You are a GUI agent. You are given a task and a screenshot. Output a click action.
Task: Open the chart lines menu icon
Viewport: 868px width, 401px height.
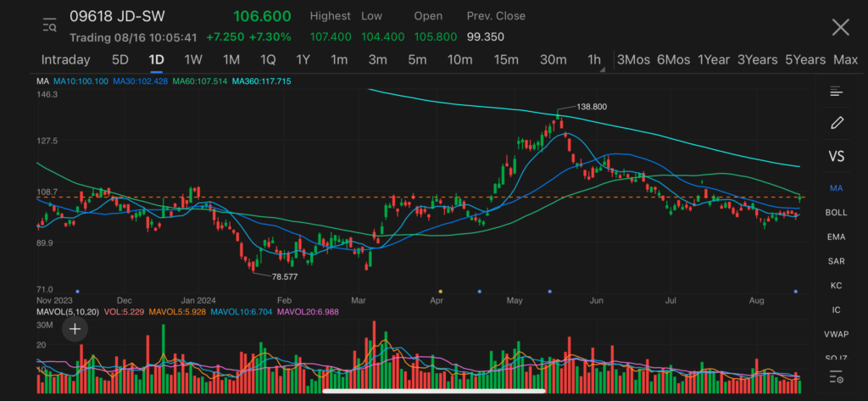tap(837, 92)
